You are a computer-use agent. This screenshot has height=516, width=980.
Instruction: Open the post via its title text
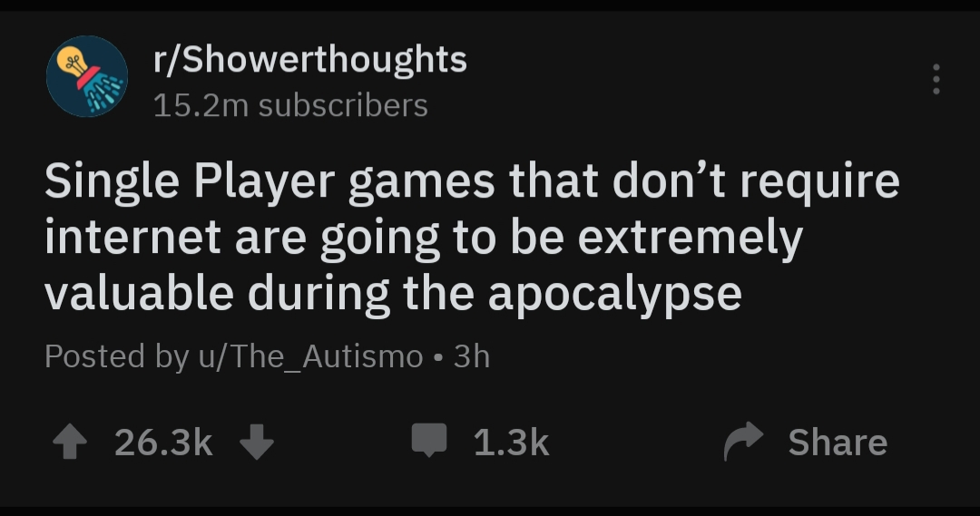(472, 238)
